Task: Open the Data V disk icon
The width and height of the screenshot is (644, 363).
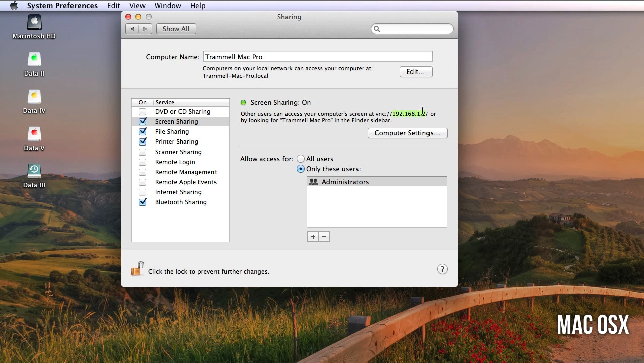Action: [x=33, y=133]
